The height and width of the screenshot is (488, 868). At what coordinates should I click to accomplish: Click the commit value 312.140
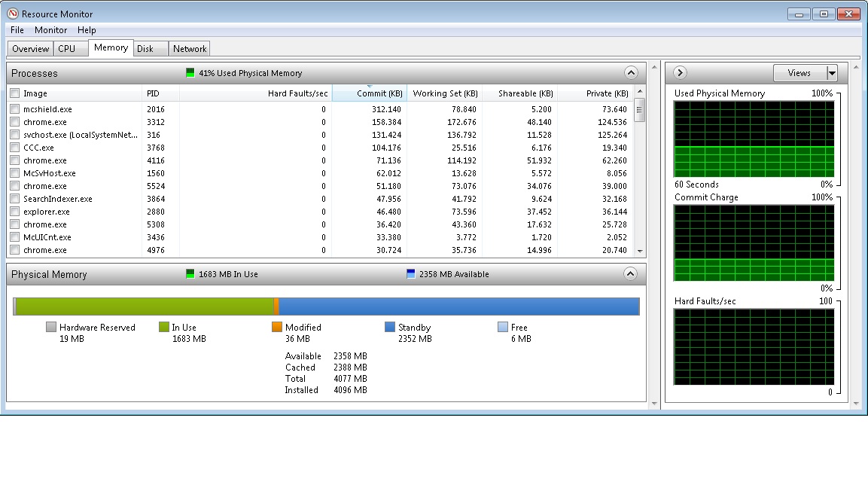tap(386, 109)
